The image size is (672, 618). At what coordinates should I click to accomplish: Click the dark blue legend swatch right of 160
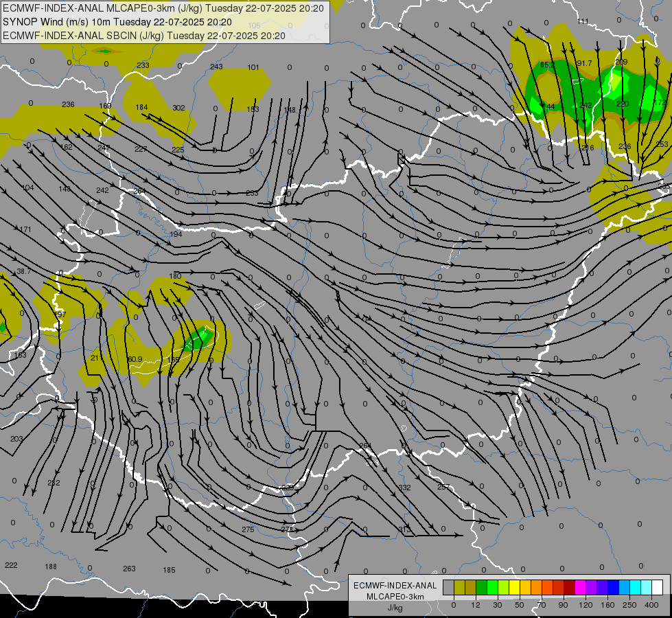pyautogui.click(x=614, y=587)
